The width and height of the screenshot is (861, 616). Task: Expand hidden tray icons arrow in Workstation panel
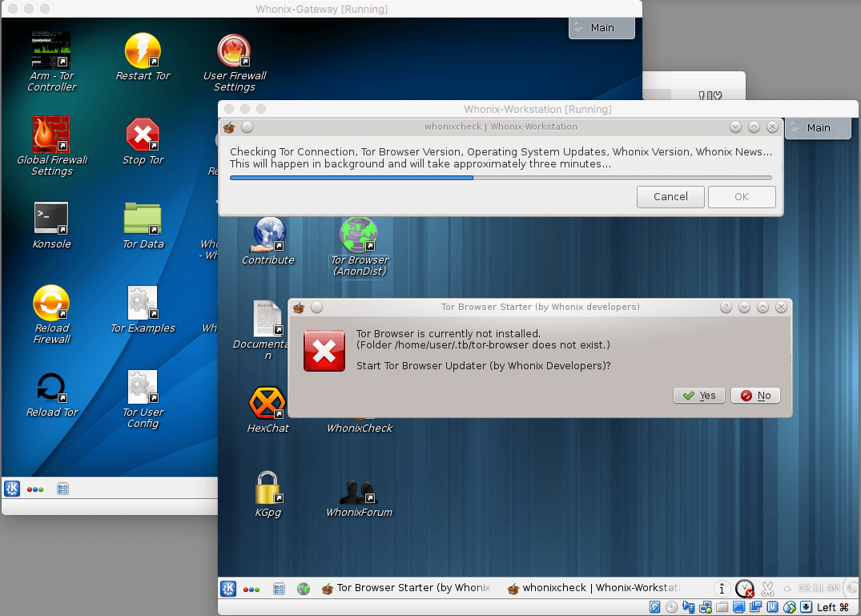787,589
